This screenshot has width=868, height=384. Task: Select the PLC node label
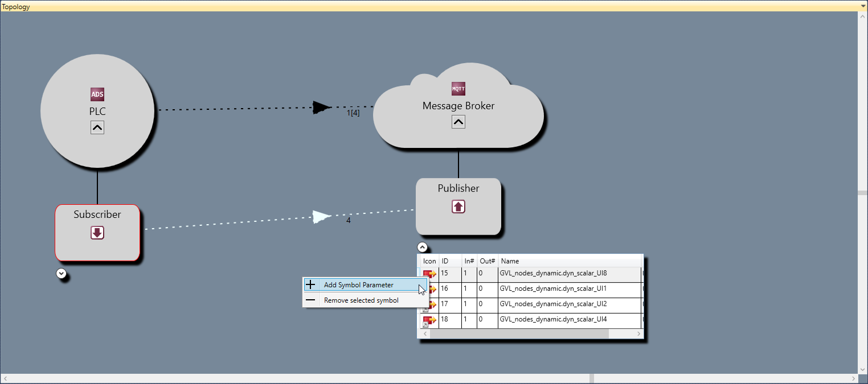coord(97,112)
